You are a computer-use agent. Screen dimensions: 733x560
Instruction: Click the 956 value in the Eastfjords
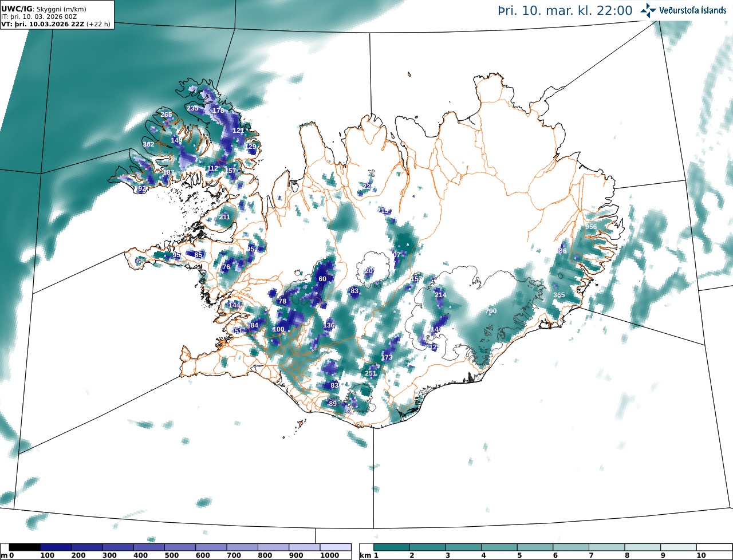coord(591,227)
